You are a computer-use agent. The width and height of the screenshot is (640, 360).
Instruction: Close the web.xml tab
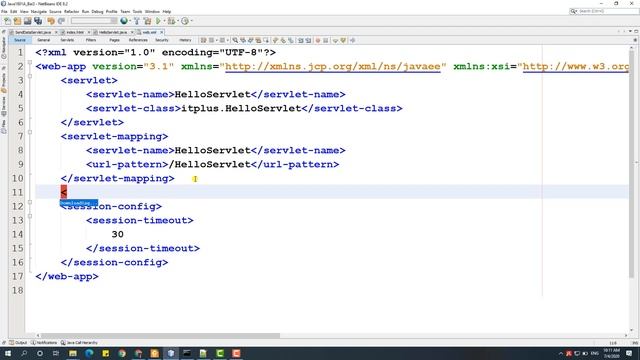162,32
